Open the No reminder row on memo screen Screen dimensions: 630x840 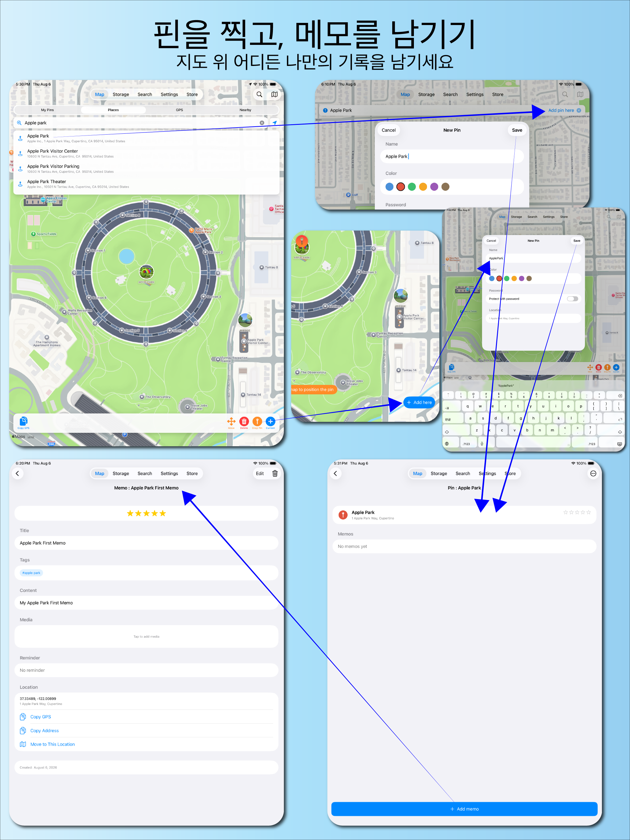pos(146,670)
